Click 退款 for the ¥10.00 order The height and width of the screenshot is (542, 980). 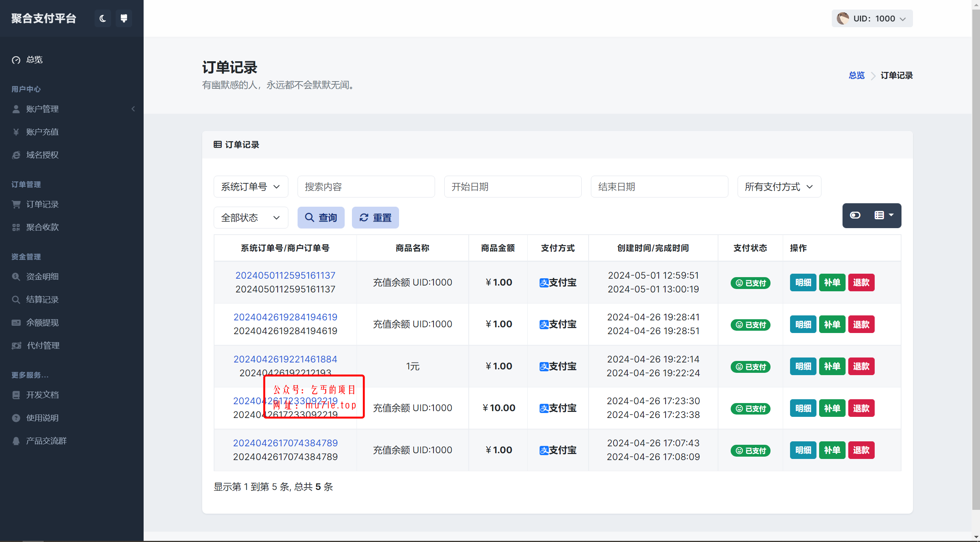(x=861, y=408)
